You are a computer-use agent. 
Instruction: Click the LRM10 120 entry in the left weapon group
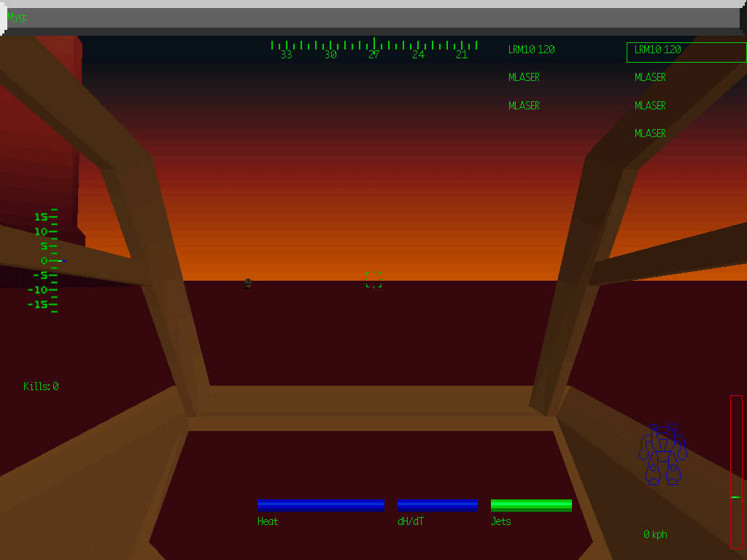530,50
